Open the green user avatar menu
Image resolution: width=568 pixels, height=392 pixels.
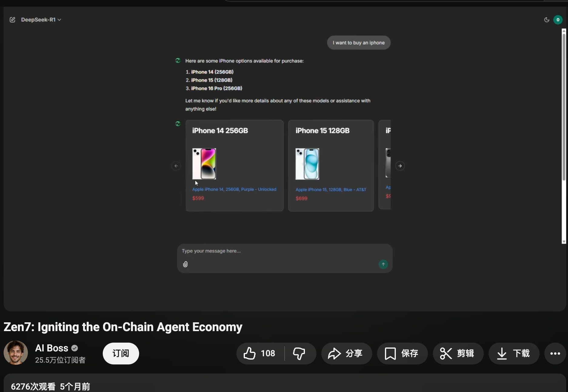click(558, 20)
